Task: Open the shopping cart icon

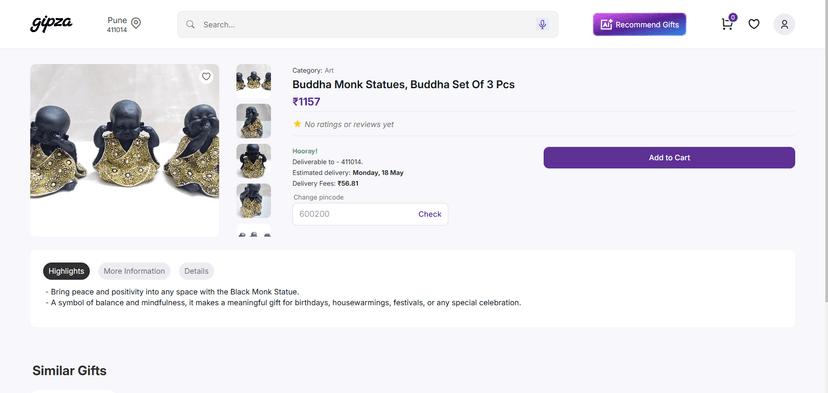Action: pos(727,24)
